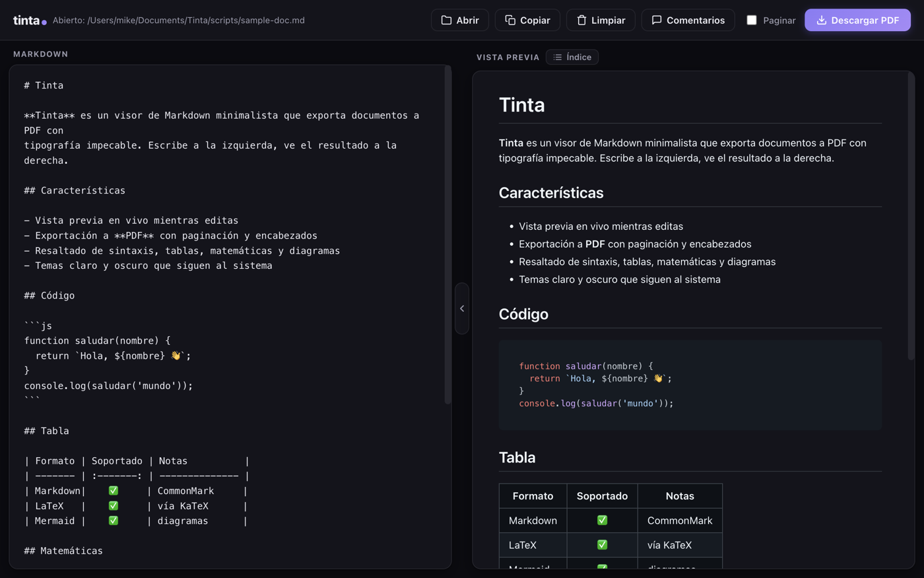The height and width of the screenshot is (578, 924).
Task: Click the folder icon in Abrir button
Action: click(x=446, y=20)
